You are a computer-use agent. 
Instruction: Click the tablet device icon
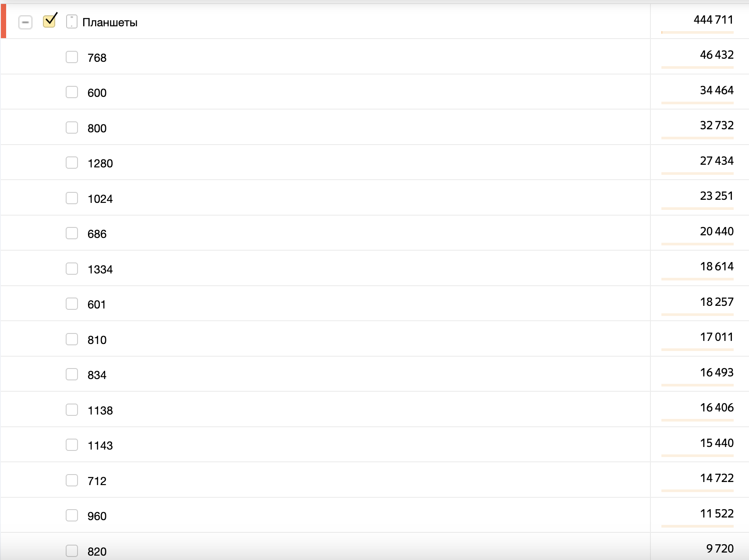pos(72,21)
